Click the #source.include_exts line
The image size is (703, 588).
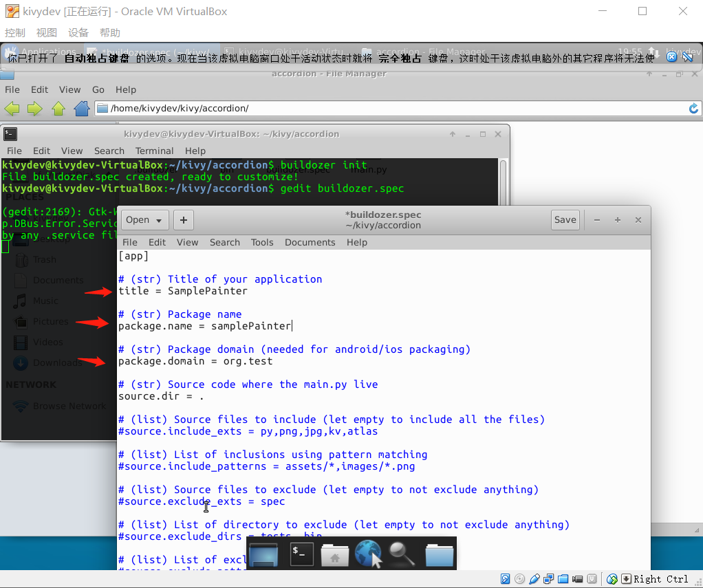coord(248,431)
